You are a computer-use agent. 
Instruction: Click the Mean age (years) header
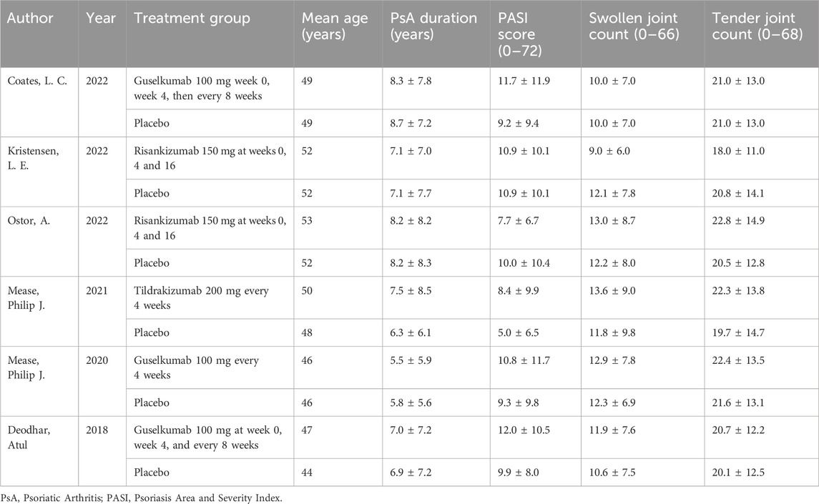point(325,27)
